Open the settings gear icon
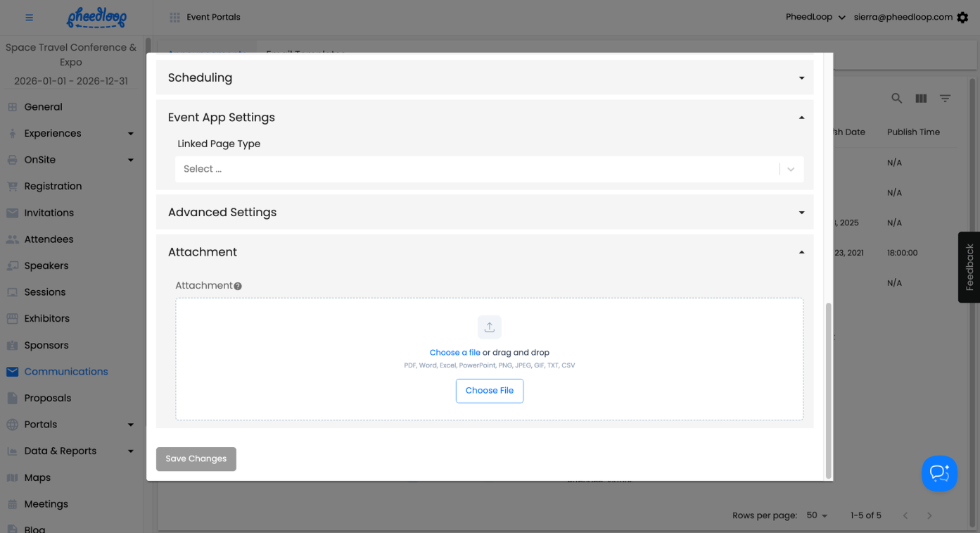Screen dimensions: 980x533 click(962, 18)
